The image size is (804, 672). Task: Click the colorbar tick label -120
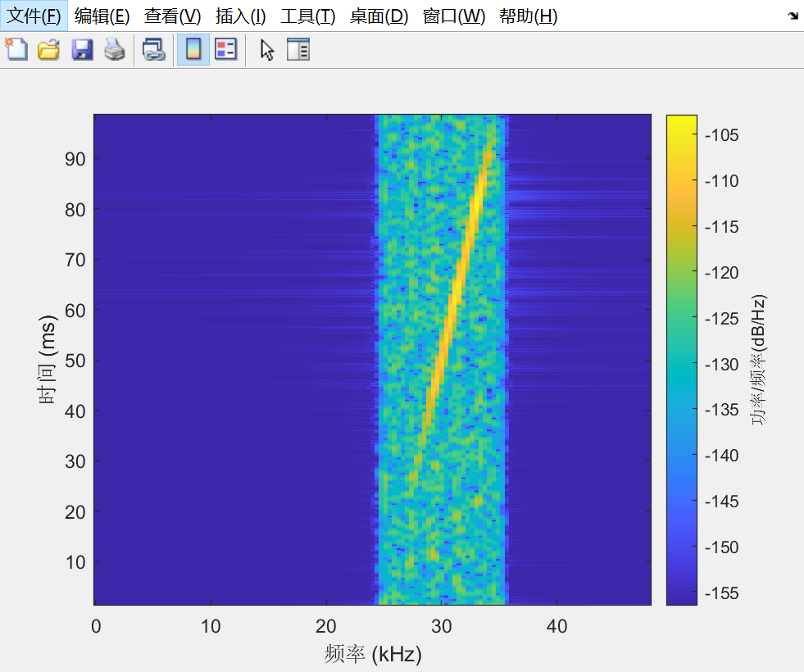(x=721, y=273)
